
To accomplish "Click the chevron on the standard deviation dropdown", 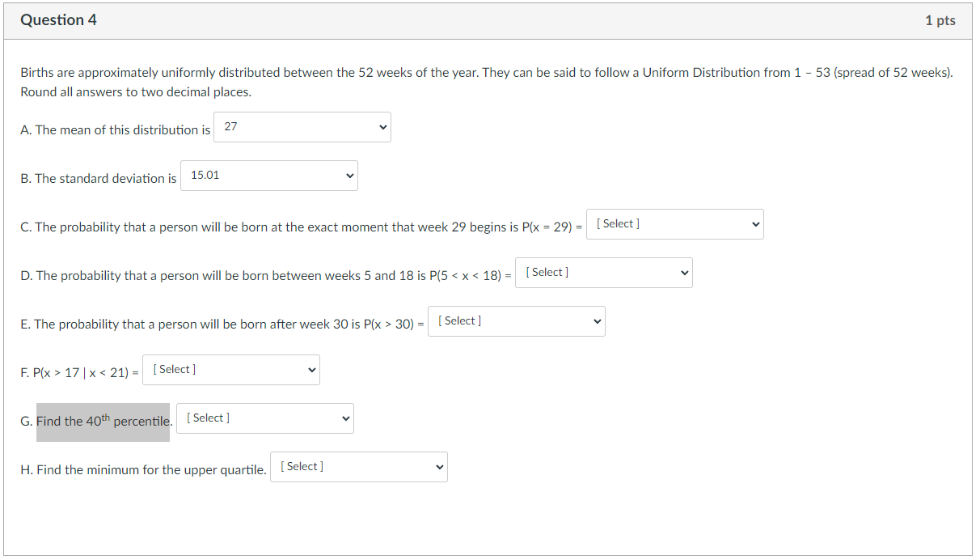I will point(348,176).
